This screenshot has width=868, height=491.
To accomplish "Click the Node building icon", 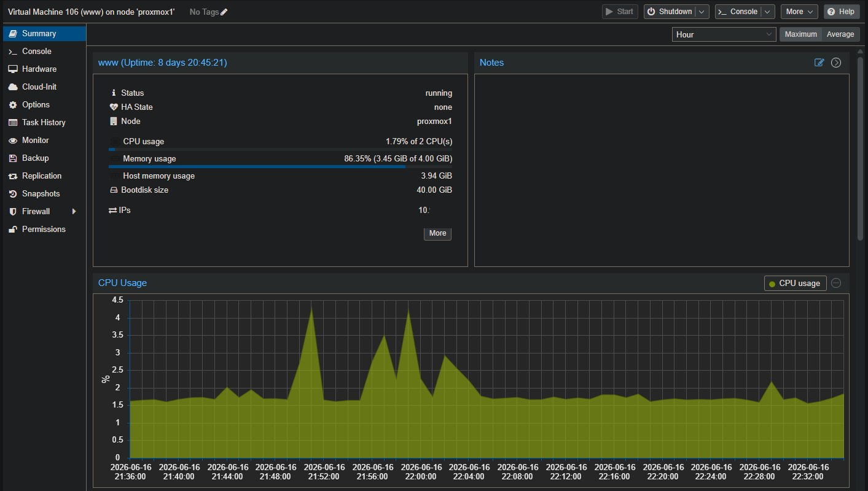I will click(x=113, y=122).
